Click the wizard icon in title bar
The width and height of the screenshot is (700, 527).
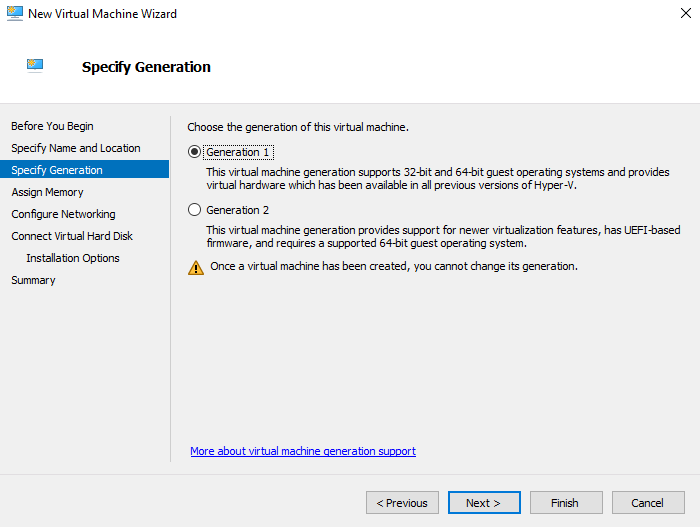tap(15, 13)
